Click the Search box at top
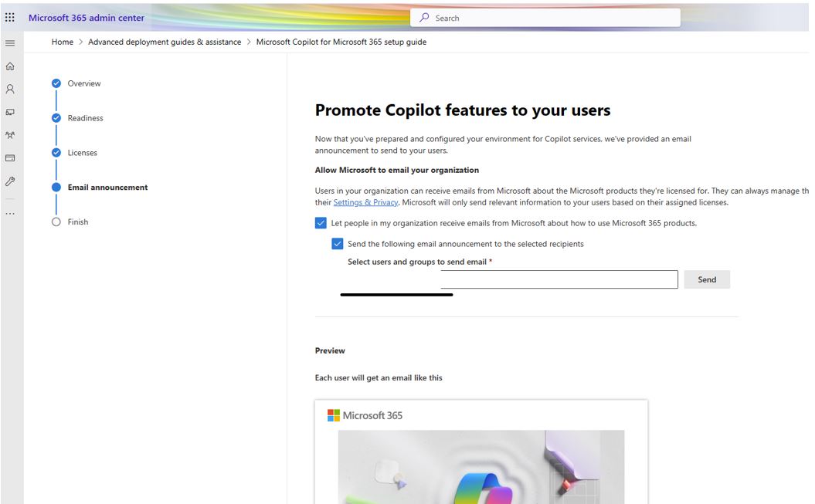Image resolution: width=815 pixels, height=504 pixels. pos(548,18)
